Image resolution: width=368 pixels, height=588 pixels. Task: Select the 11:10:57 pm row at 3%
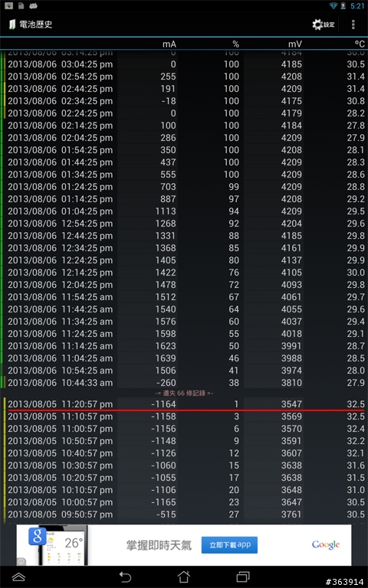[184, 416]
